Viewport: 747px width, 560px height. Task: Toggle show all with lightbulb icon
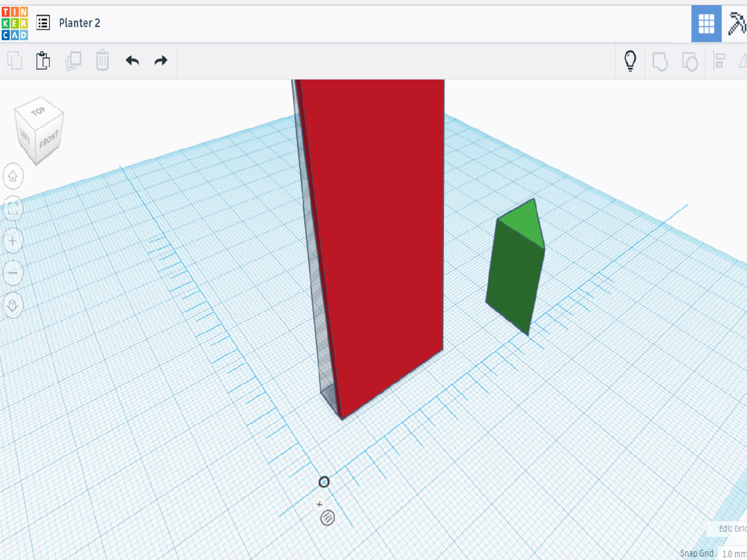click(x=630, y=61)
